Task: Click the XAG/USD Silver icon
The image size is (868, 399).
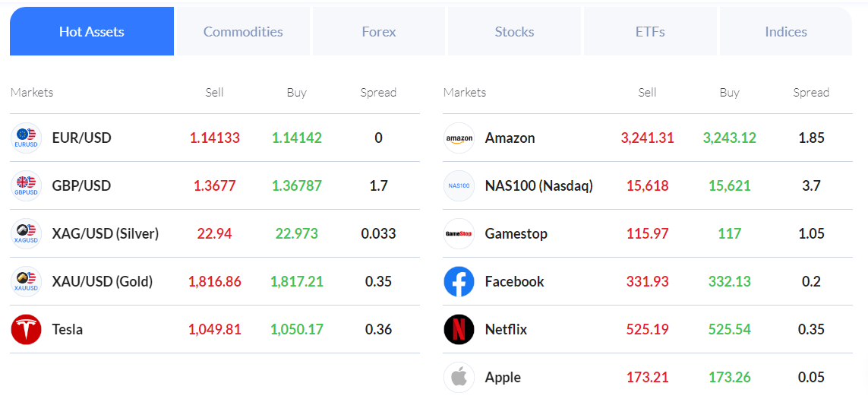Action: click(x=27, y=234)
